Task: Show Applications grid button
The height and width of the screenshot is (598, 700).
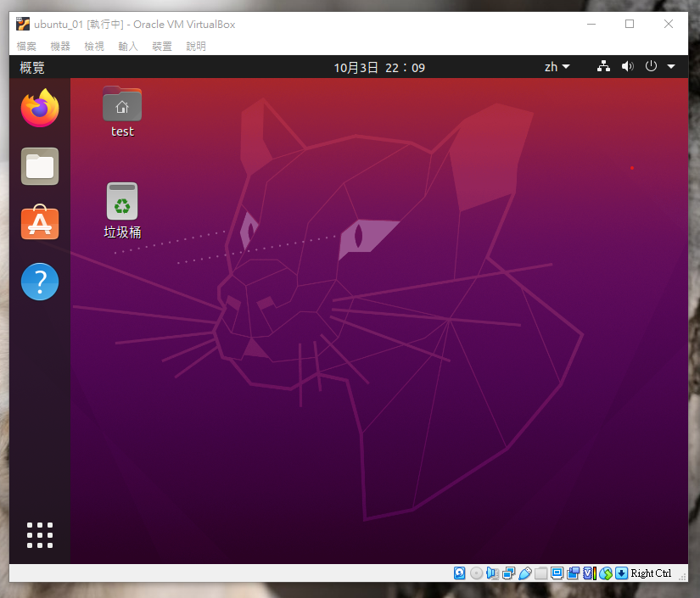Action: click(40, 534)
